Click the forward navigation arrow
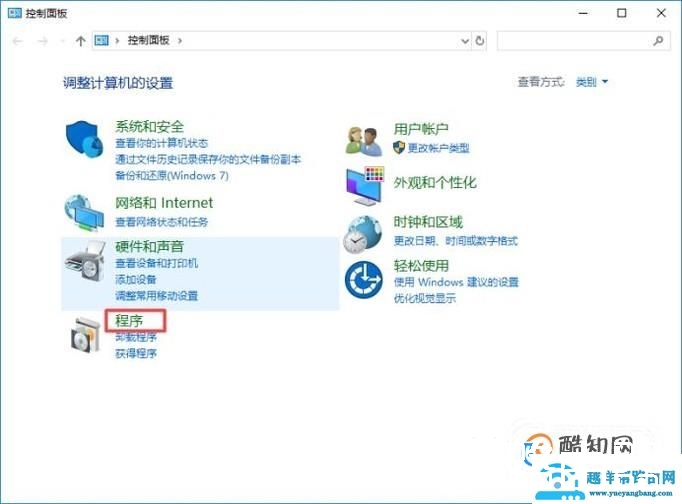The width and height of the screenshot is (682, 504). [x=43, y=41]
